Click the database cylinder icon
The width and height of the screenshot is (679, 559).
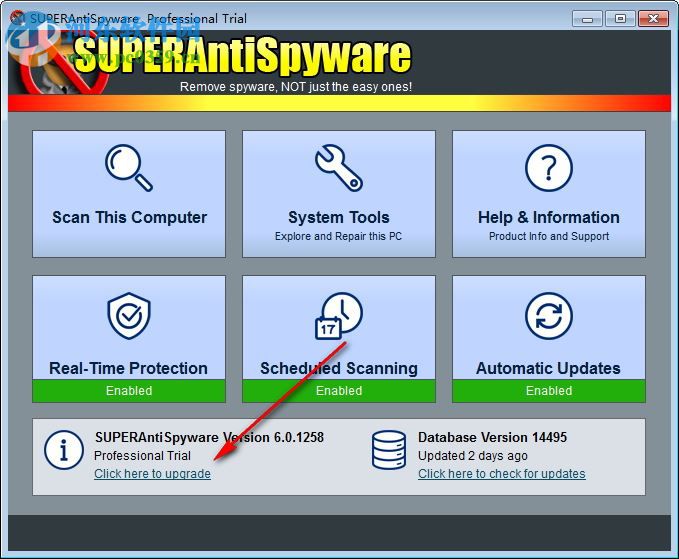389,450
